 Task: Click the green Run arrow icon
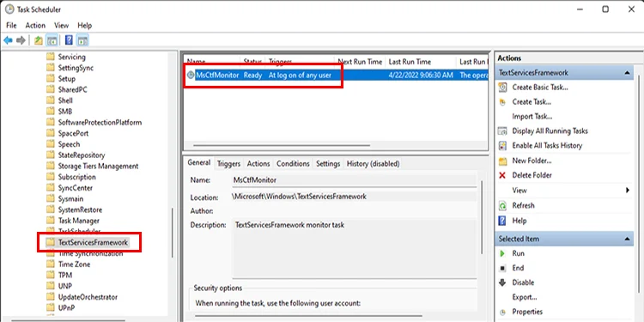502,254
